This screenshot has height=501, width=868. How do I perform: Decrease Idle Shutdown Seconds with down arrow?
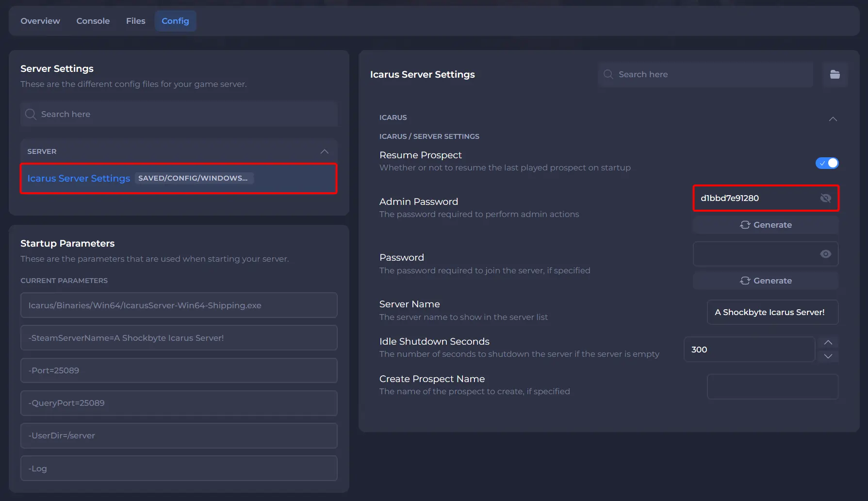click(x=828, y=356)
